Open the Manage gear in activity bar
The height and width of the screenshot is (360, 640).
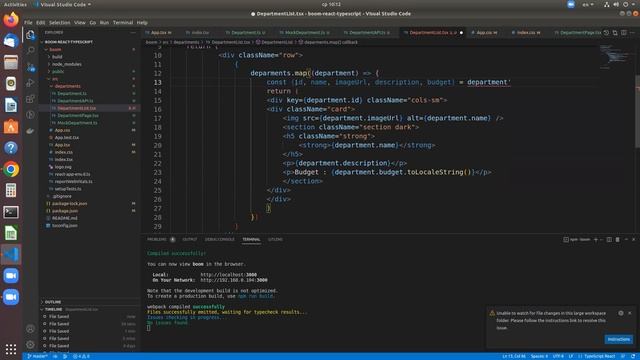[30, 344]
